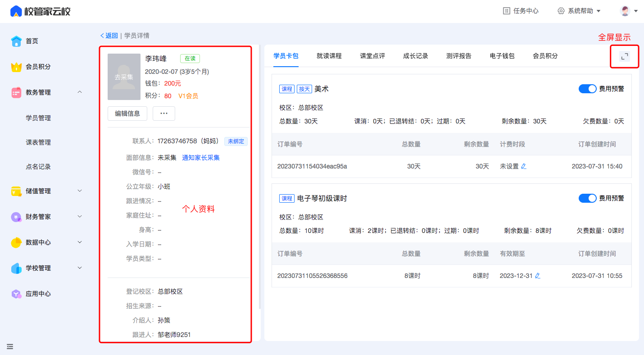Open the user avatar dropdown arrow
This screenshot has width=644, height=355.
coord(636,11)
